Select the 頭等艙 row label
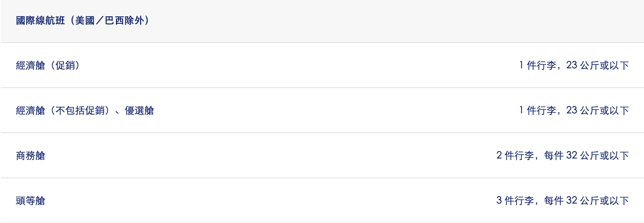Screen dimensions: 644x223 (x=31, y=201)
